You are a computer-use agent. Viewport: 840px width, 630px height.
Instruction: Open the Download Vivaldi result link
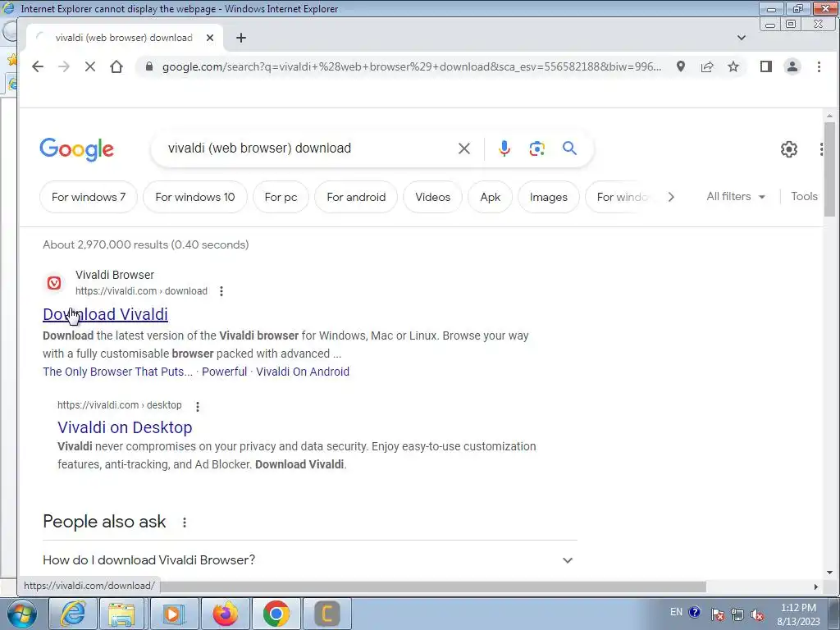click(105, 314)
